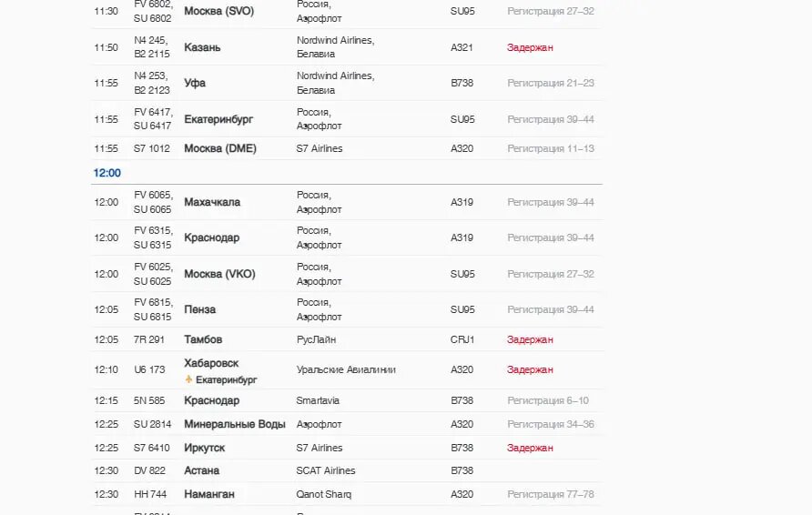Select the Москва (DME) destination
The image size is (812, 515).
coord(220,148)
